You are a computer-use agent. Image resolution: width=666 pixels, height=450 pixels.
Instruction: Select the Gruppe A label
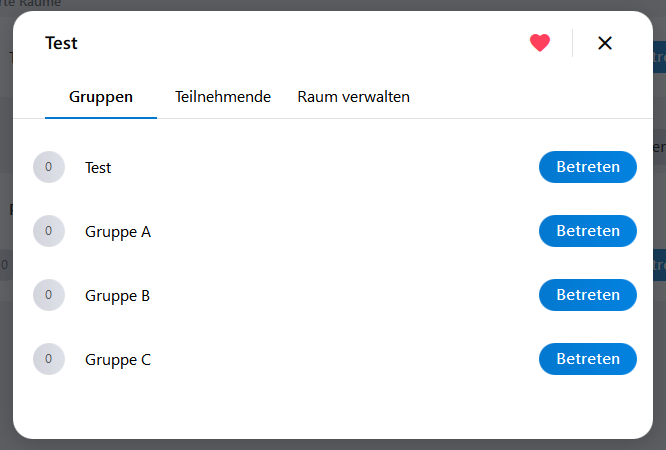118,232
